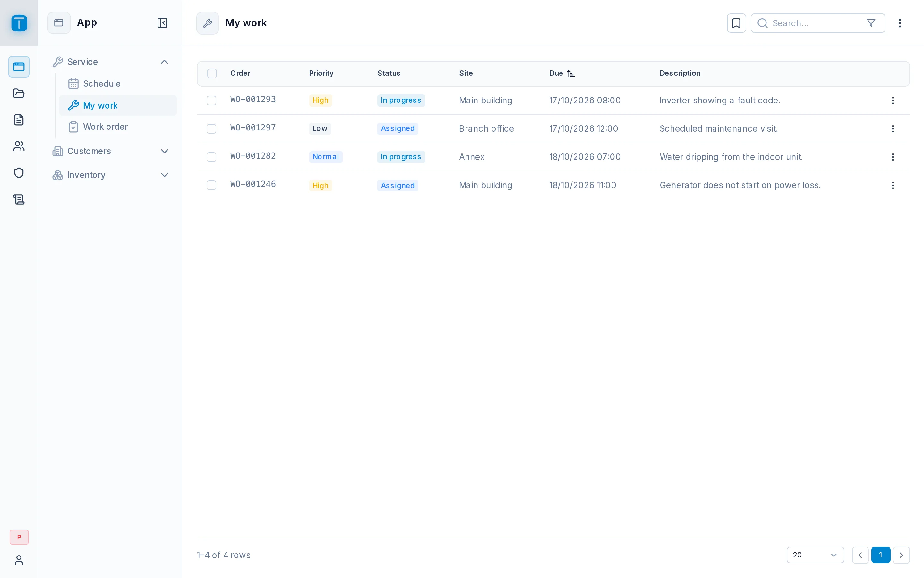Image resolution: width=924 pixels, height=578 pixels.
Task: Click Annex site cell
Action: click(x=472, y=157)
